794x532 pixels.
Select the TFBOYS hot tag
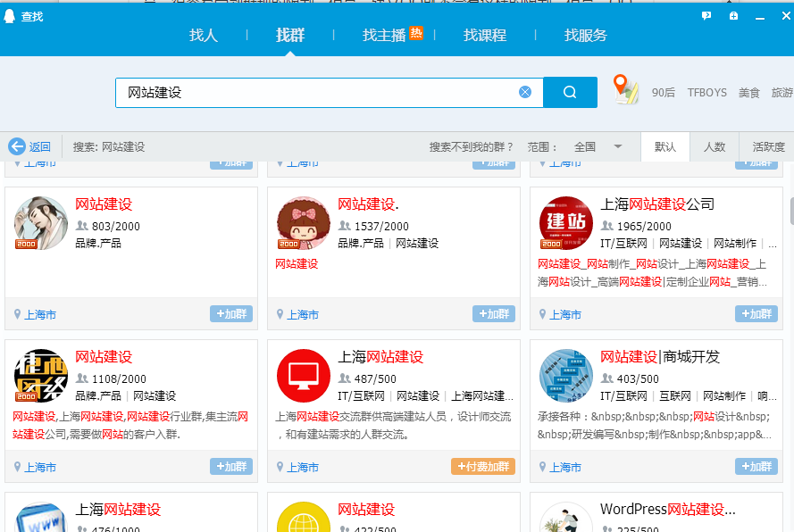[706, 93]
